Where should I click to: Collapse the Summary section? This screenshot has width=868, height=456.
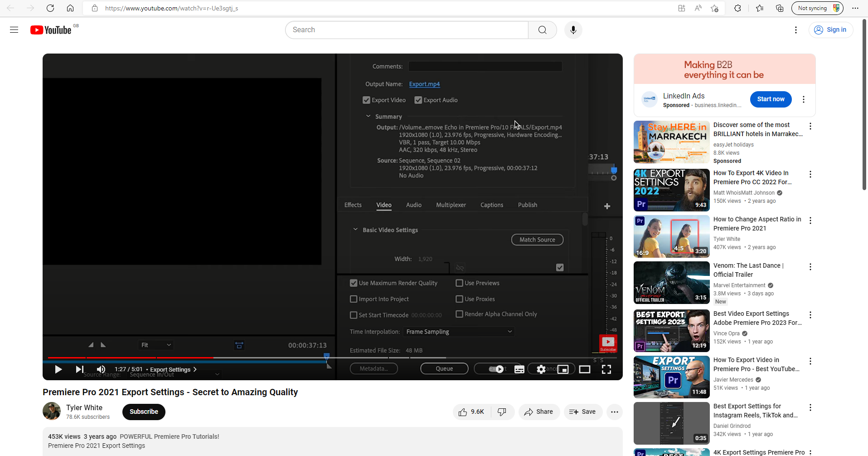(368, 117)
